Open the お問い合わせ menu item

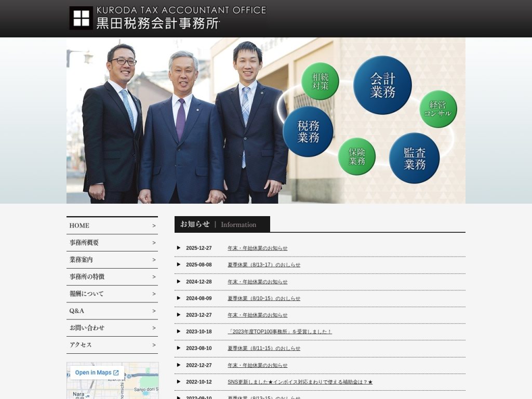[112, 328]
